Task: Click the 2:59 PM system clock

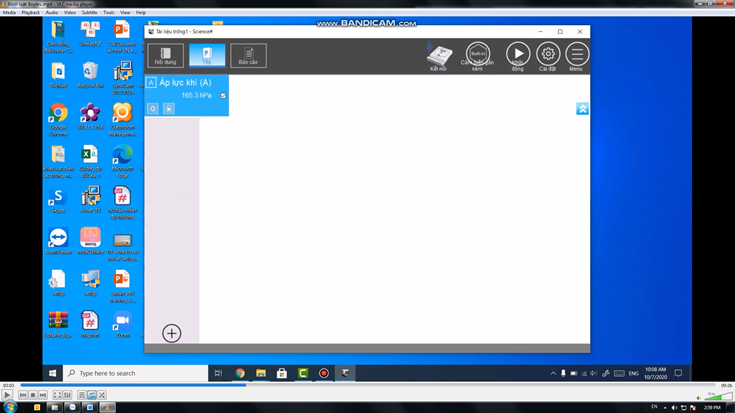Action: point(712,408)
